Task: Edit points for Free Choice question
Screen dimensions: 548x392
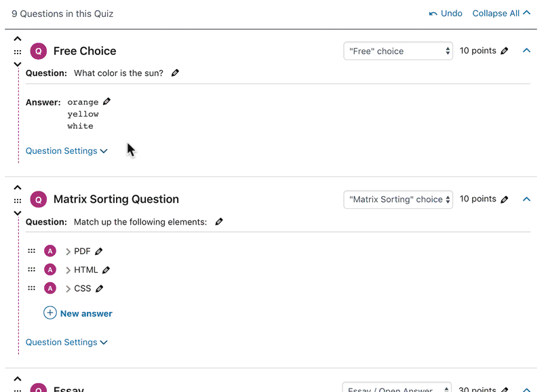Action: pos(504,51)
